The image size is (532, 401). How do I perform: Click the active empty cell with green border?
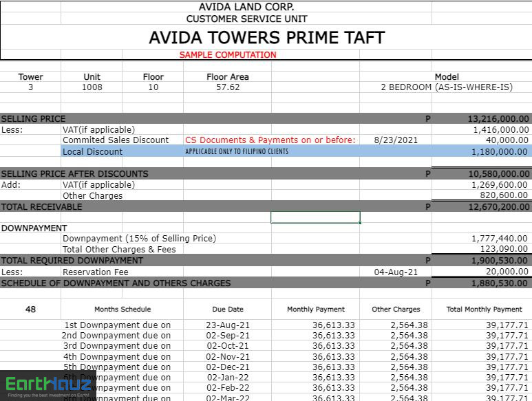pyautogui.click(x=315, y=217)
